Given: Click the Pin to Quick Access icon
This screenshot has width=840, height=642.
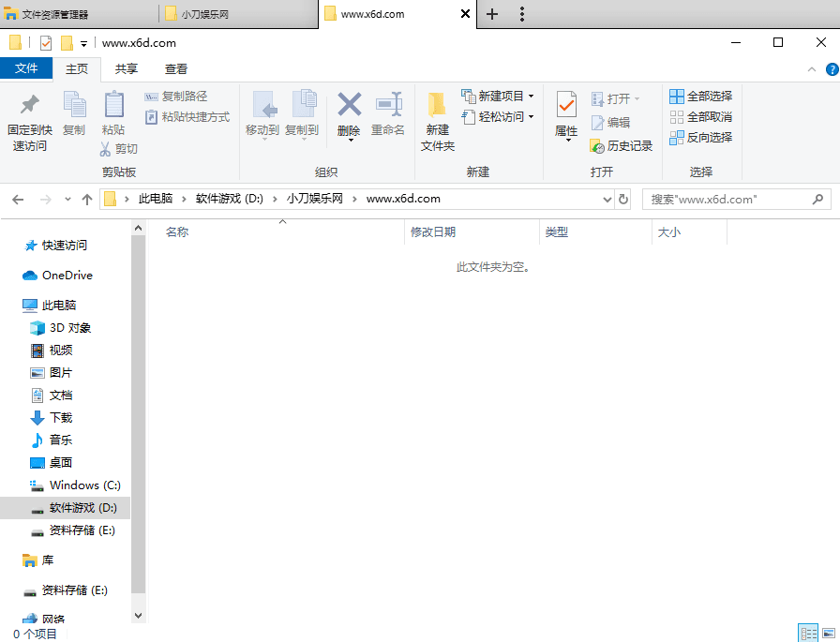Looking at the screenshot, I should pyautogui.click(x=29, y=105).
